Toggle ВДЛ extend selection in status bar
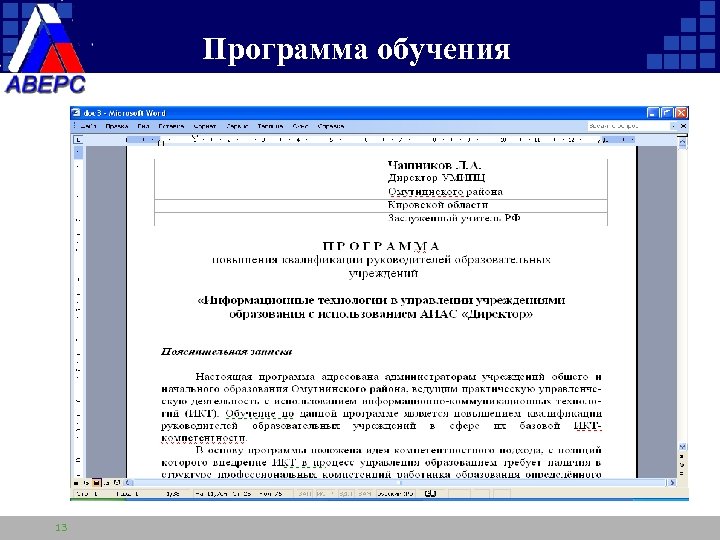The width and height of the screenshot is (720, 540). [x=346, y=494]
